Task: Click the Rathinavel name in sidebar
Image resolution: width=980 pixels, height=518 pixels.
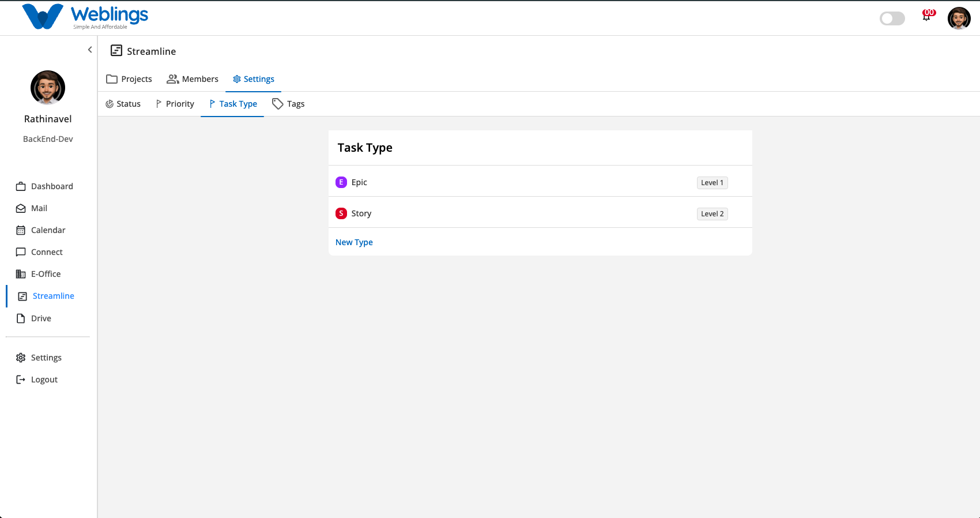Action: [x=48, y=119]
